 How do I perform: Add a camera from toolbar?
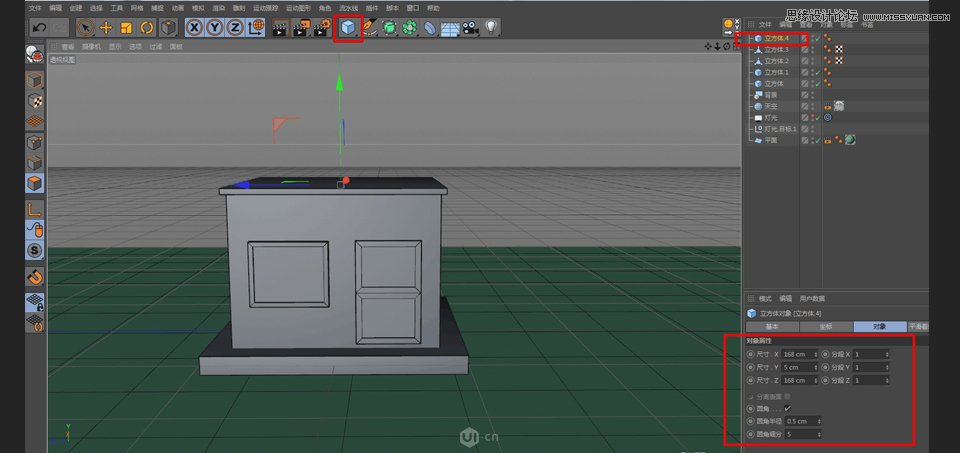pyautogui.click(x=470, y=28)
